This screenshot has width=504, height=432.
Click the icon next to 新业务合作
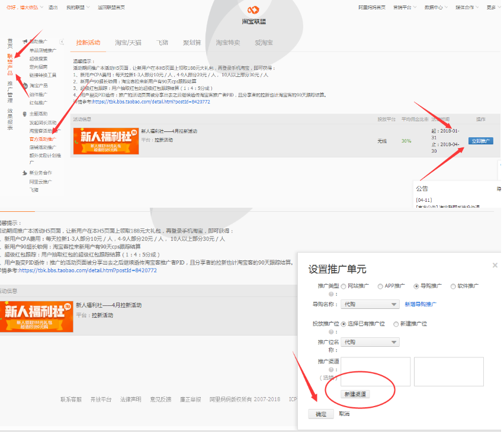(x=25, y=173)
